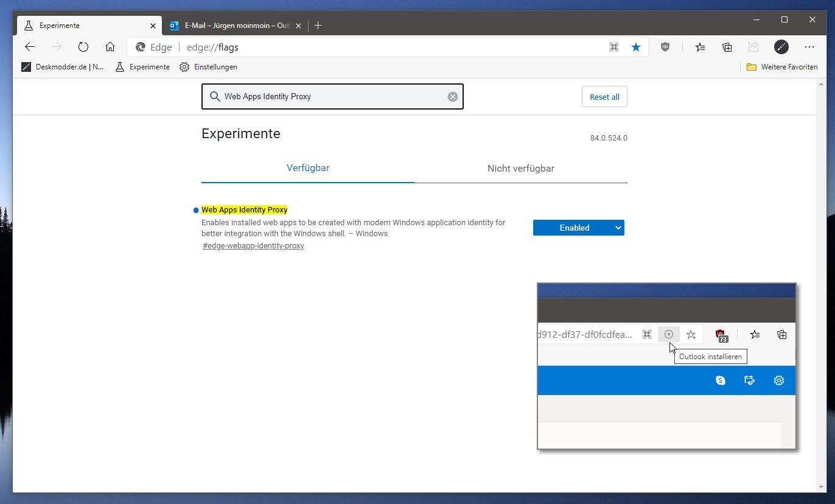835x504 pixels.
Task: Open the Deskmodder.de bookmark
Action: click(x=63, y=67)
